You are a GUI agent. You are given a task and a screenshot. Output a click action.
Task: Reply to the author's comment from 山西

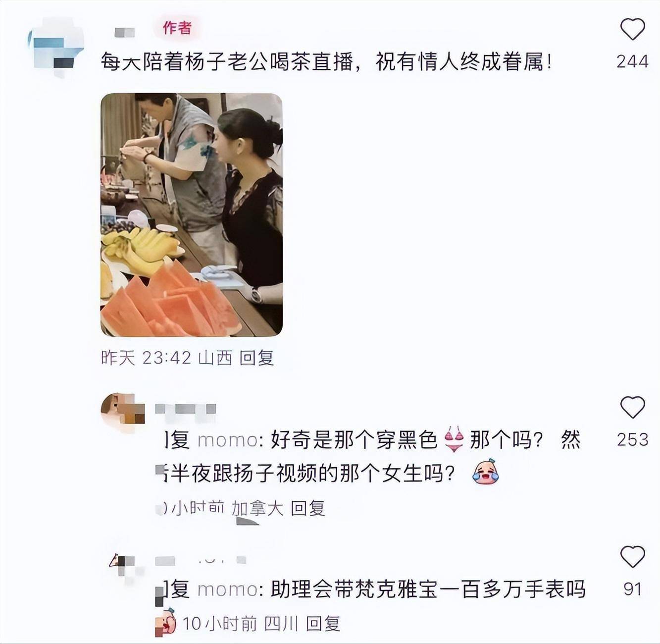pos(256,358)
